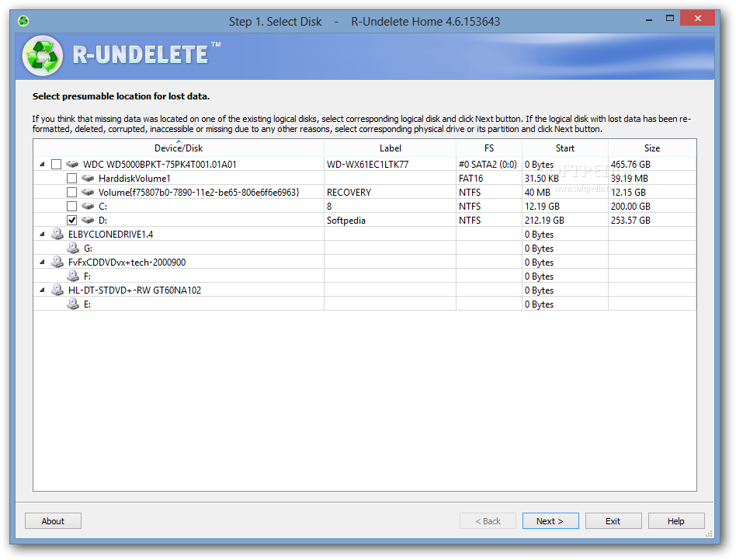Image resolution: width=736 pixels, height=560 pixels.
Task: Check the WDC WD5000BPKT physical disk checkbox
Action: [57, 165]
